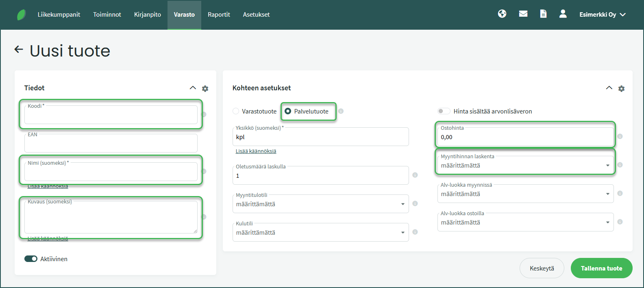Open the Raportit menu
644x288 pixels.
tap(219, 15)
